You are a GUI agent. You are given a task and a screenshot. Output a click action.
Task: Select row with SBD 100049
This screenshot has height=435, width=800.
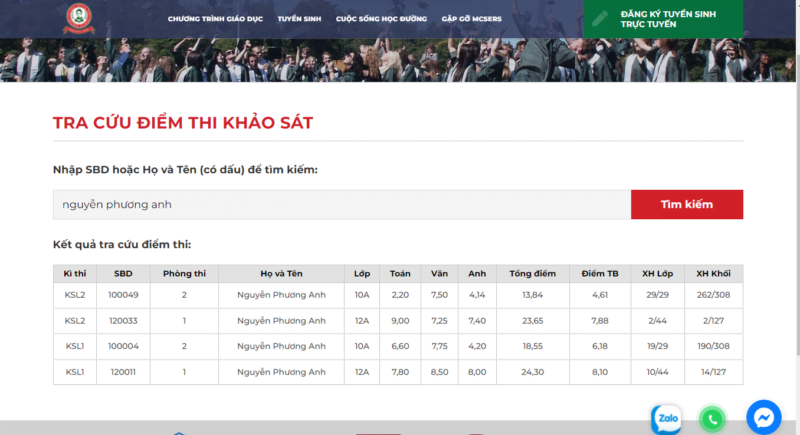coord(123,295)
